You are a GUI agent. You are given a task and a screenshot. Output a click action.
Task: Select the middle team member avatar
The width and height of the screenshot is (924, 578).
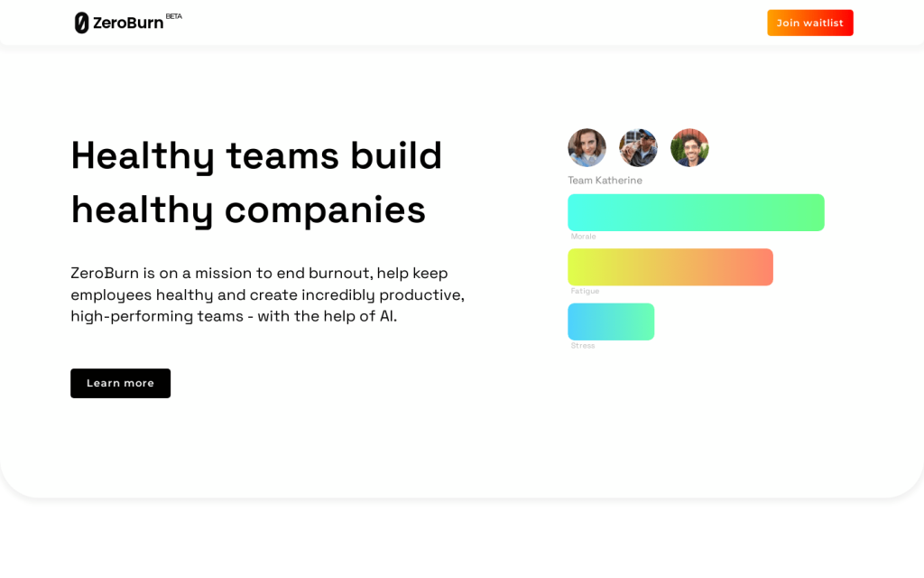[x=638, y=147]
